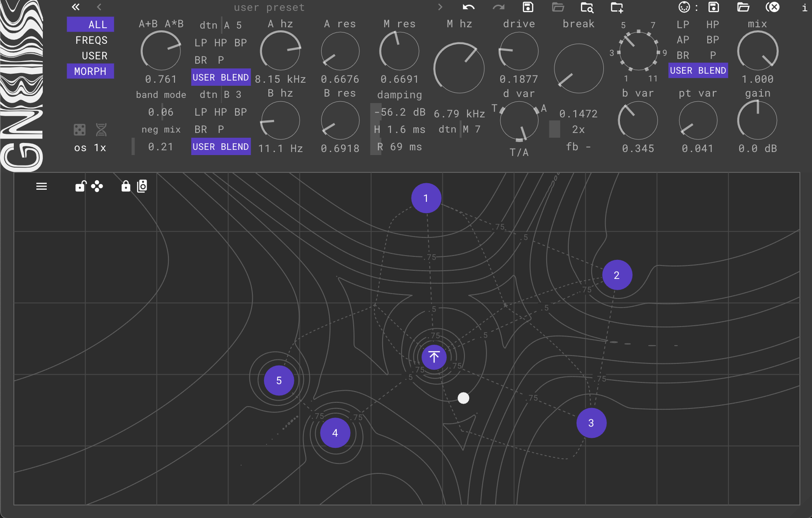Click the gain knob
812x518 pixels.
(x=757, y=121)
